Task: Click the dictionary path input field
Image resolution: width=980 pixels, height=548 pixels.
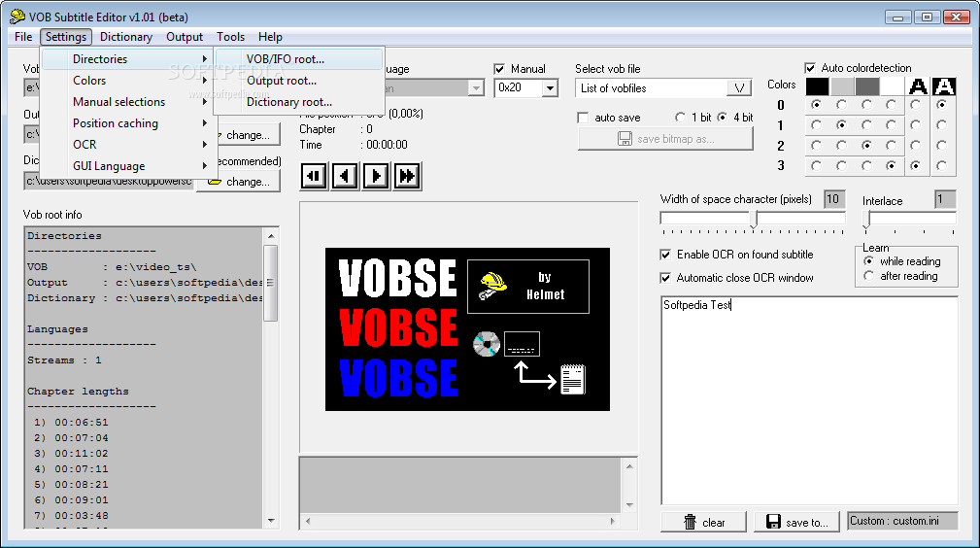Action: 110,182
